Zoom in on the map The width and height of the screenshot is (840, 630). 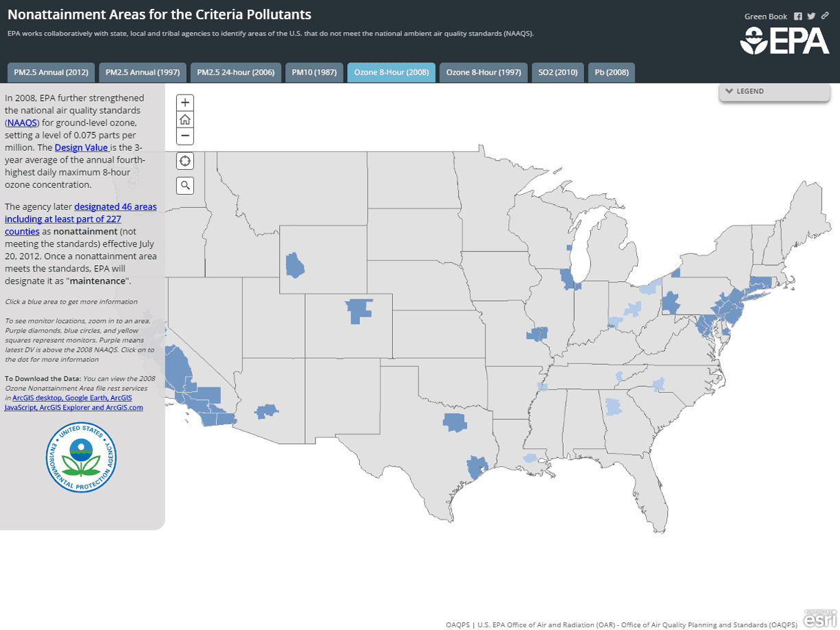184,103
